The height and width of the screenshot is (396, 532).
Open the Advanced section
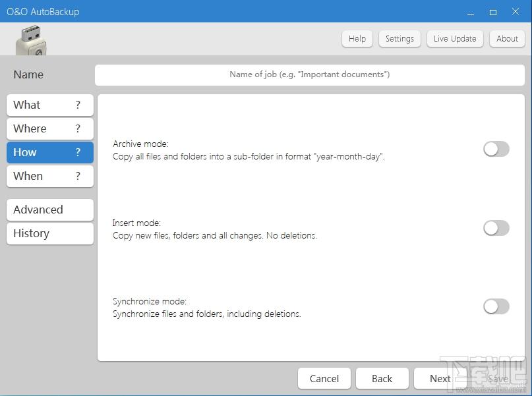click(x=50, y=210)
